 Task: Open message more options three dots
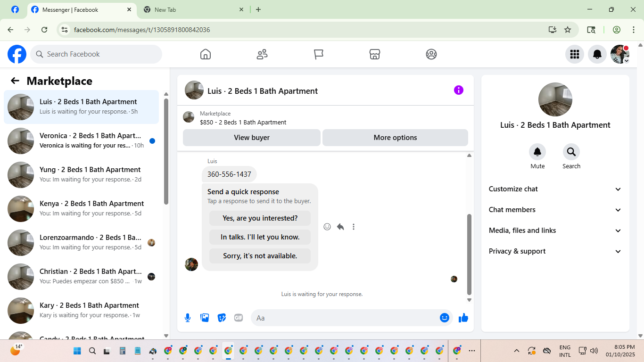pos(354,227)
